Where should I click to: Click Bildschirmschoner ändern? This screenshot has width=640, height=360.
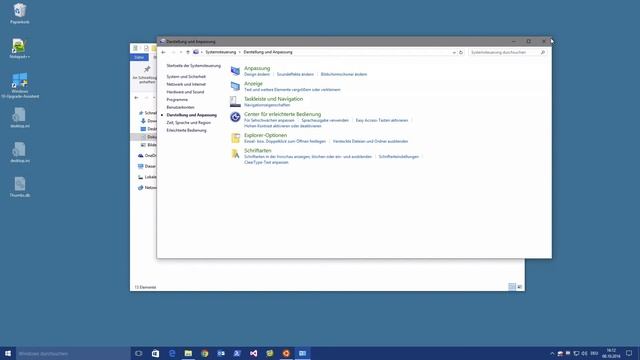click(344, 74)
